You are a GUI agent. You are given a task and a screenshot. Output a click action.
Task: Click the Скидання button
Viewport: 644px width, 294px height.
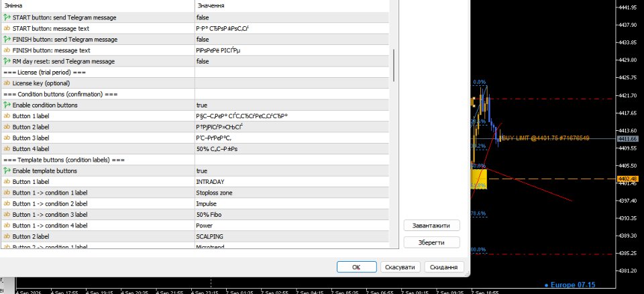tap(444, 267)
